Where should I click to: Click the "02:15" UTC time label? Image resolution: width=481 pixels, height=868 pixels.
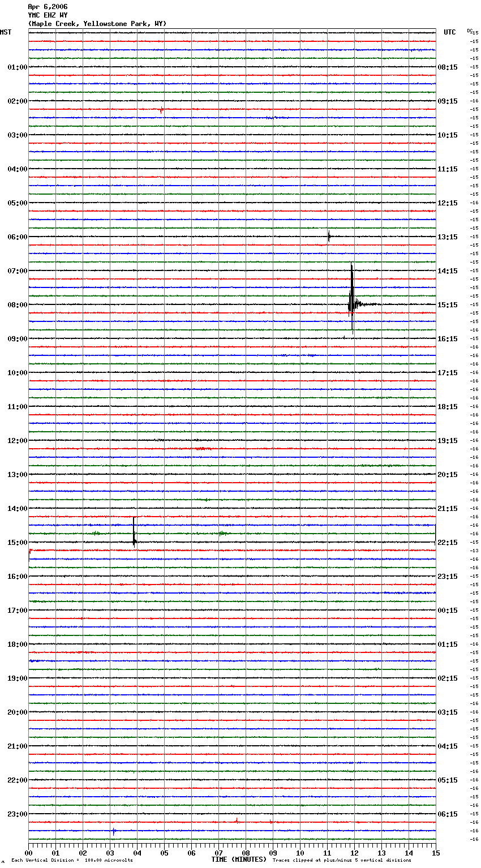click(x=448, y=678)
